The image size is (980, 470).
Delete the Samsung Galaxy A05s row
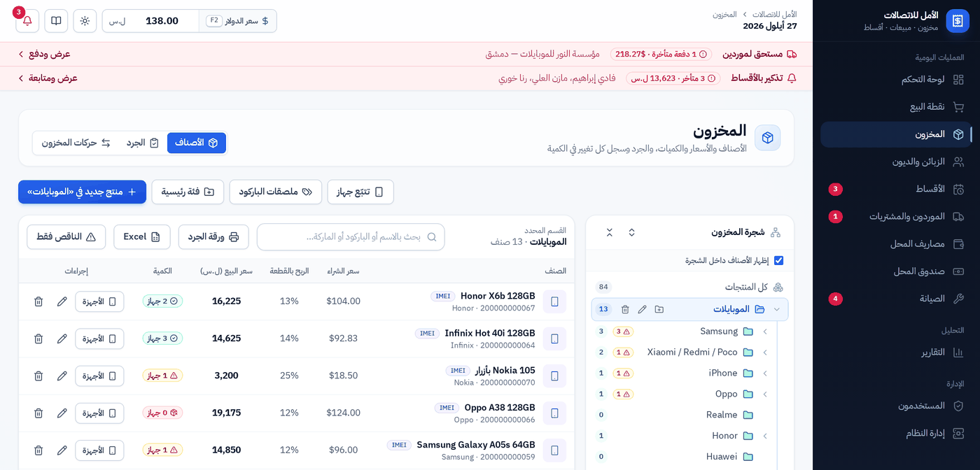38,450
